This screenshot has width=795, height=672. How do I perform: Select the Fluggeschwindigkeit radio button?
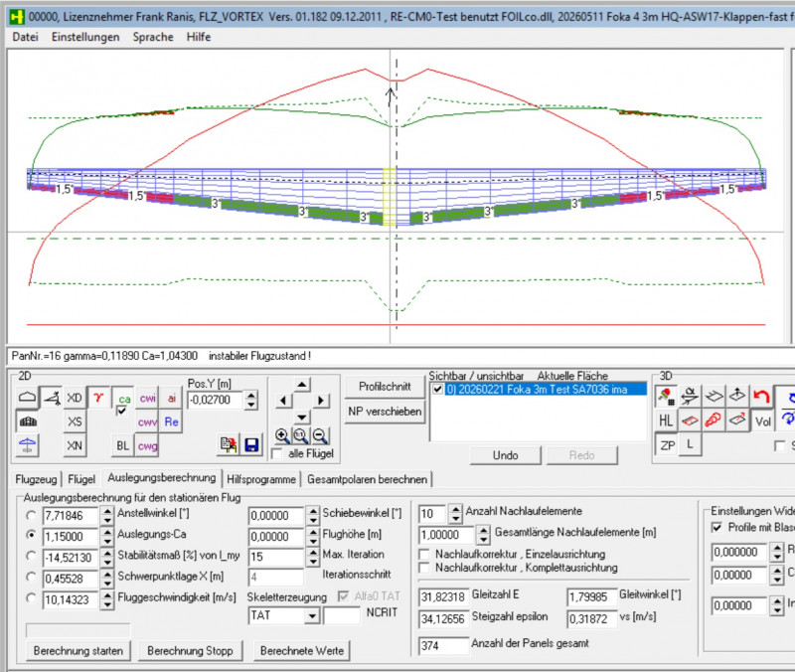pyautogui.click(x=31, y=598)
